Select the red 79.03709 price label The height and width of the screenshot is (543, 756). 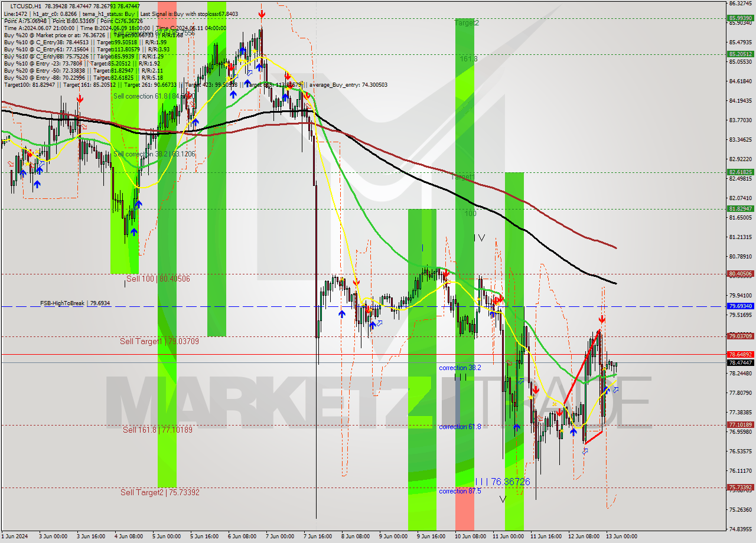tap(741, 336)
